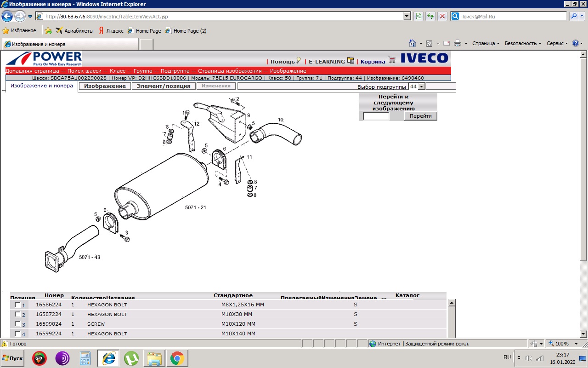This screenshot has width=588, height=368.
Task: Click the POWER logo
Action: pos(44,59)
